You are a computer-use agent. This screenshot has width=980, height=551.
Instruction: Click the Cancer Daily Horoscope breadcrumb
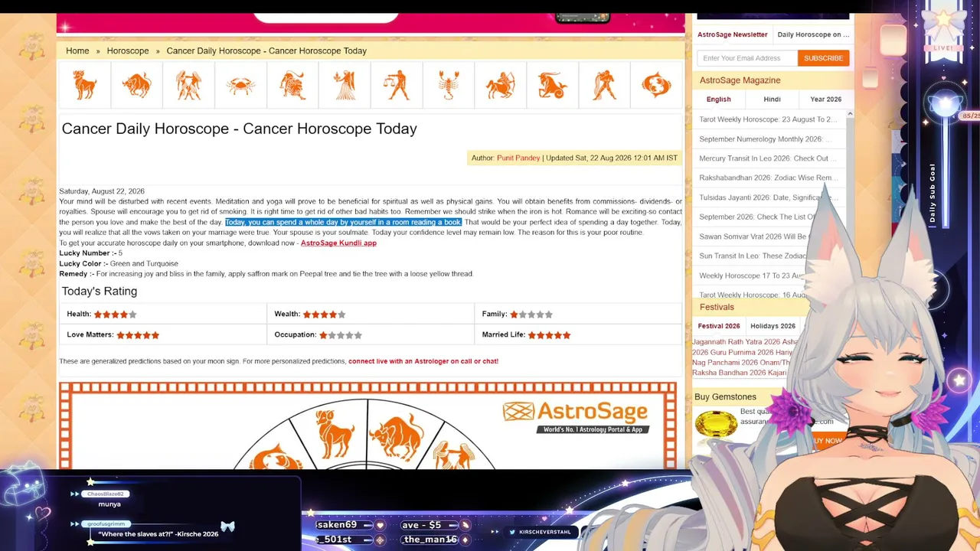click(x=266, y=51)
